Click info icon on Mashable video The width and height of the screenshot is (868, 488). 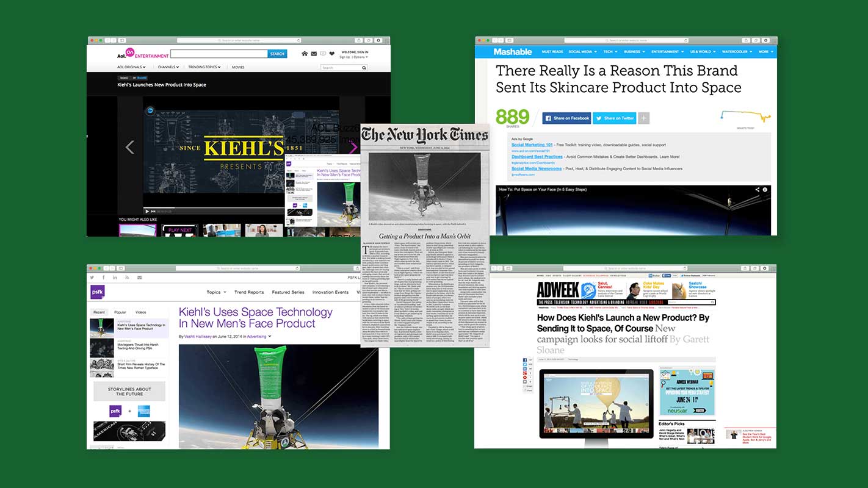[x=765, y=190]
